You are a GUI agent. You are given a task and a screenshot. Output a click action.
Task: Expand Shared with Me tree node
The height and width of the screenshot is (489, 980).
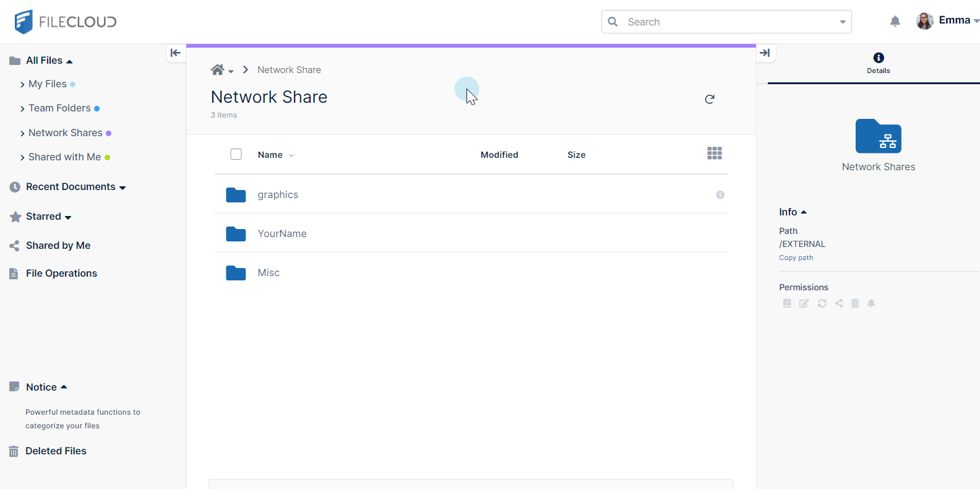pos(22,157)
